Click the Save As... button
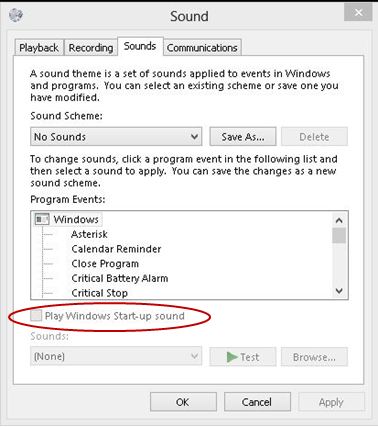Screen dimensions: 378x427 tap(243, 137)
